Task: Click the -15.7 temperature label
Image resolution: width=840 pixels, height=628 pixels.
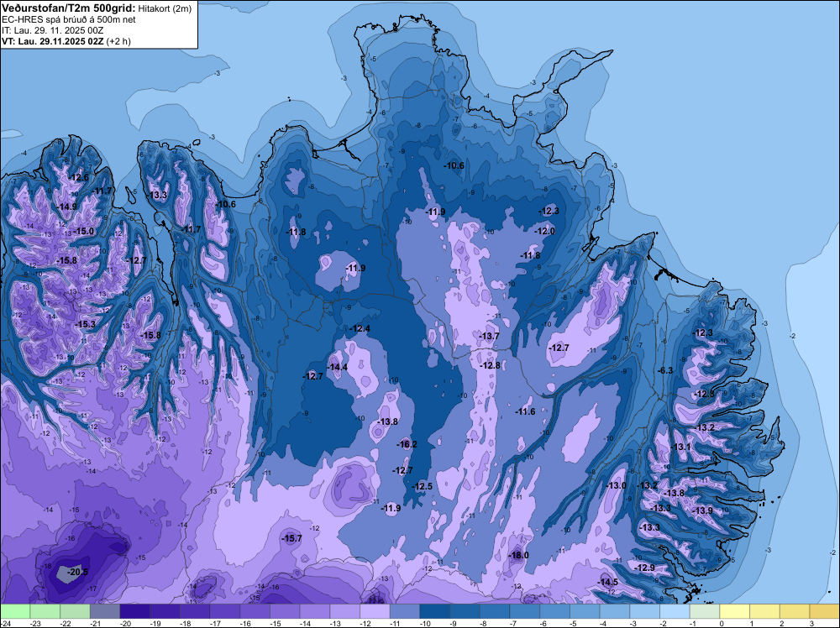Action: (292, 538)
